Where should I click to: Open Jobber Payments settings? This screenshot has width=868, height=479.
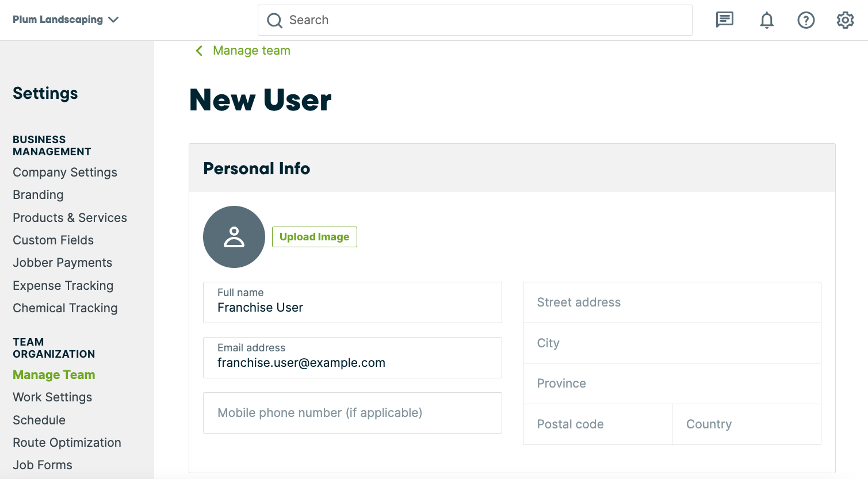click(62, 263)
